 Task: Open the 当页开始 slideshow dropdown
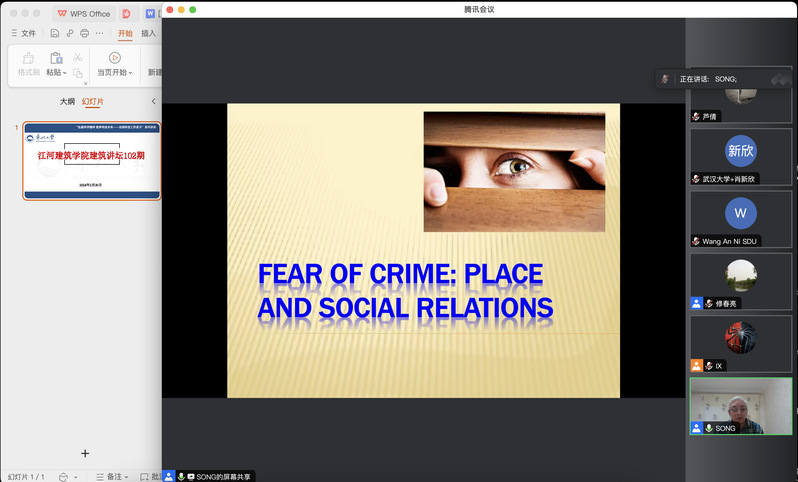(x=130, y=73)
